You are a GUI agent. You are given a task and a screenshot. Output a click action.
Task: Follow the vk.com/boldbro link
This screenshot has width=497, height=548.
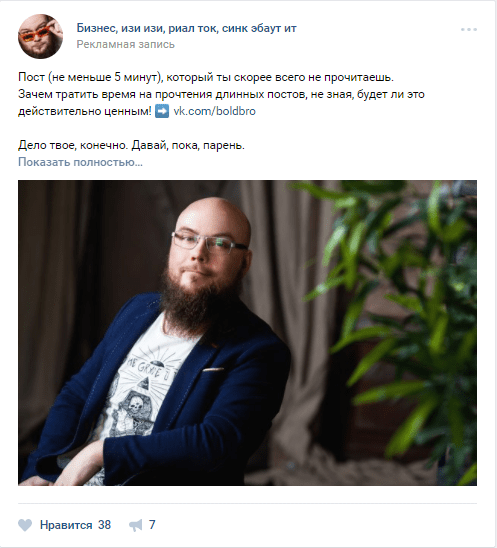click(x=215, y=111)
